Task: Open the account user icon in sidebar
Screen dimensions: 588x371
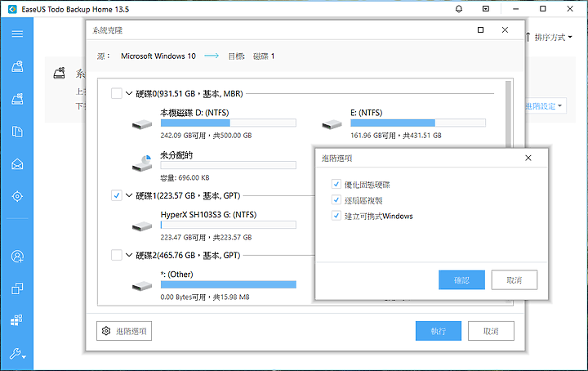Action: point(17,257)
